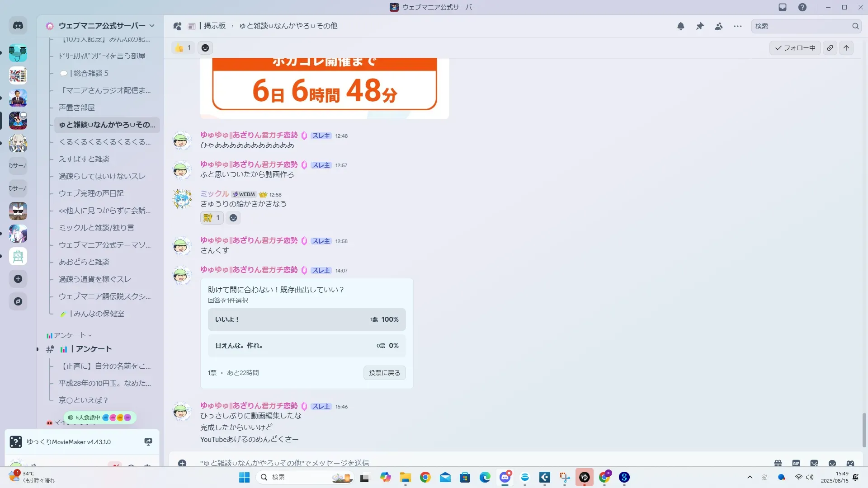Image resolution: width=868 pixels, height=488 pixels.
Task: Click 投票に戻る button in poll
Action: (x=384, y=373)
